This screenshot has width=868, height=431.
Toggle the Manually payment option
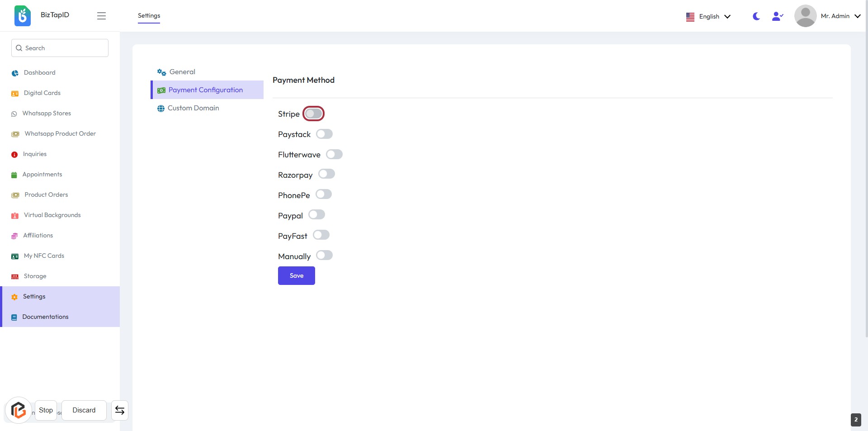[324, 256]
